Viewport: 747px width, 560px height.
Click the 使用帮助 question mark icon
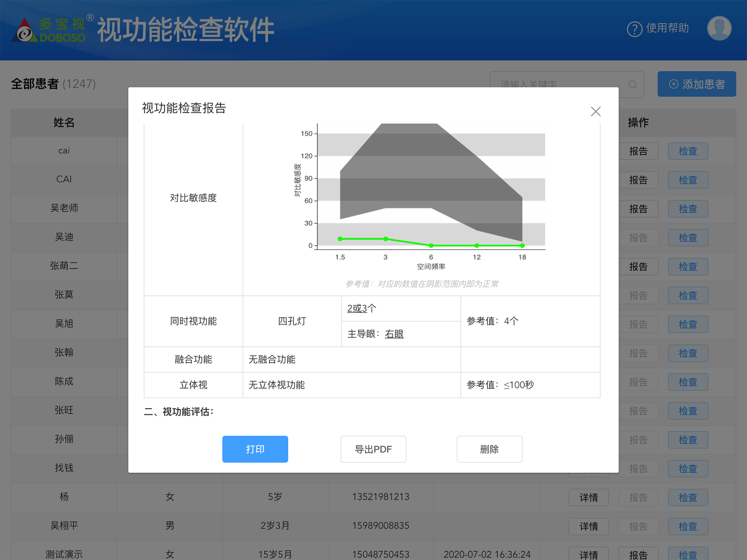coord(635,29)
